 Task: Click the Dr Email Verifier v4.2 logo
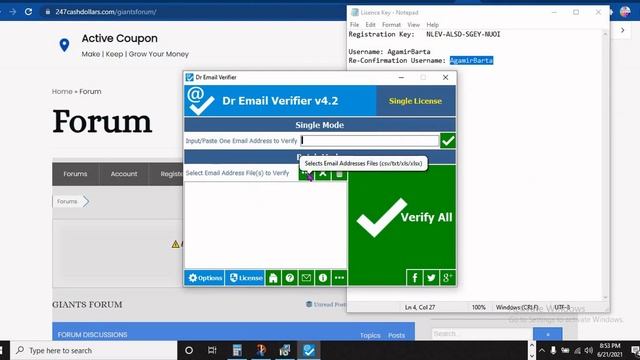click(x=200, y=101)
